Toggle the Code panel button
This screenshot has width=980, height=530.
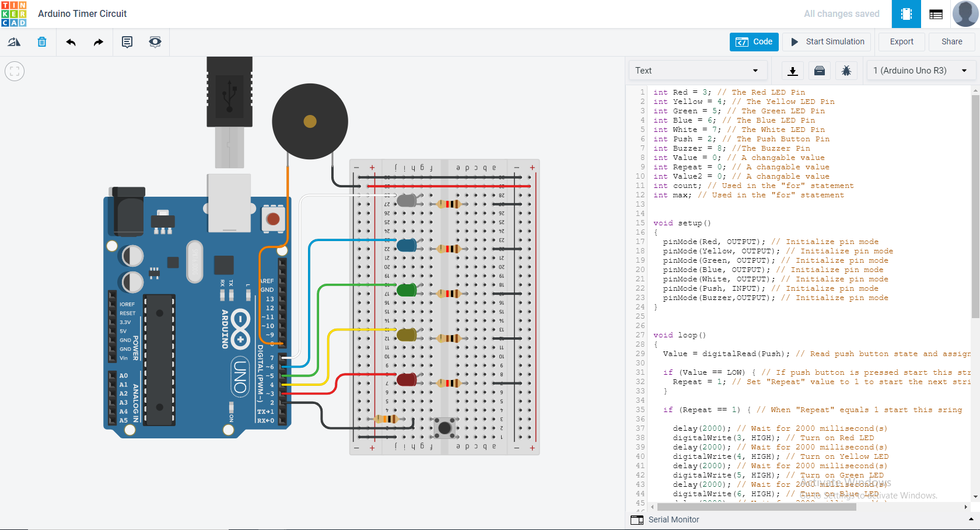tap(754, 42)
